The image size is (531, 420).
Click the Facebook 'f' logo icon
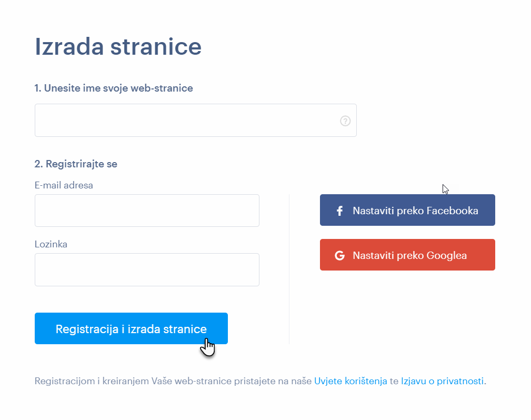[339, 211]
